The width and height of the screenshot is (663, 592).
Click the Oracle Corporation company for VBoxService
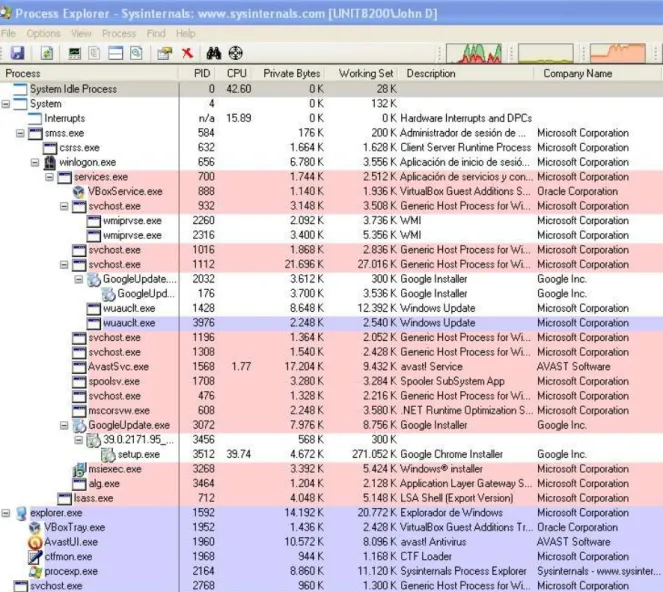tap(577, 192)
